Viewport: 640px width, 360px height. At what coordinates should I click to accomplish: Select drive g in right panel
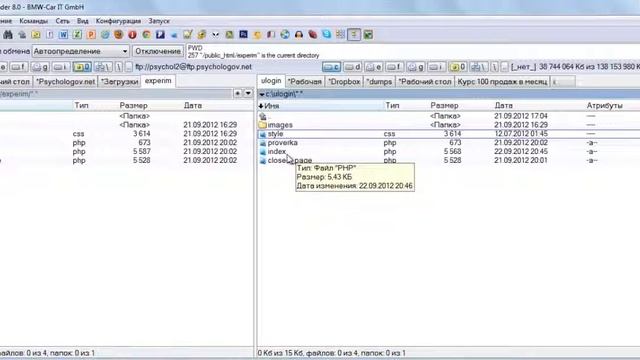[x=416, y=67]
